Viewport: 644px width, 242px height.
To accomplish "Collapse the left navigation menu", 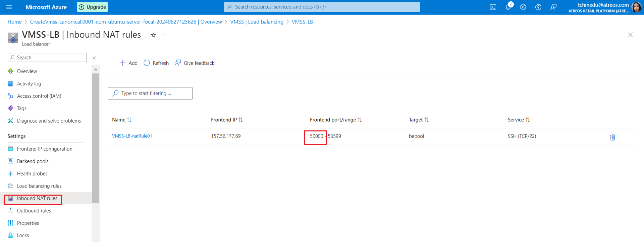I will tap(94, 58).
